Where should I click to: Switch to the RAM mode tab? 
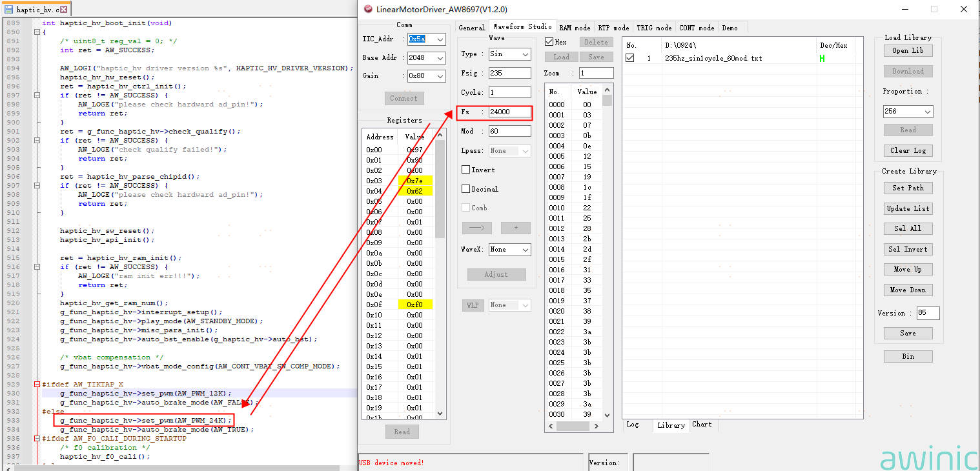pos(575,28)
